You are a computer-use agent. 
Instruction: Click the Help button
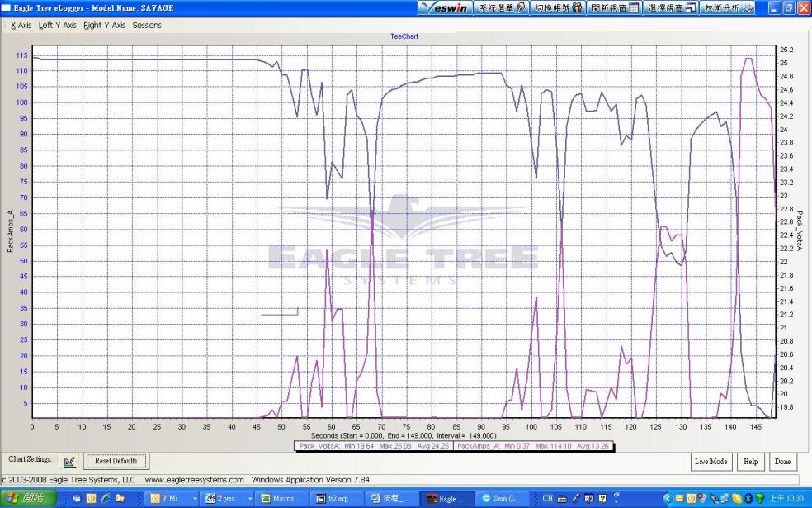pos(750,461)
